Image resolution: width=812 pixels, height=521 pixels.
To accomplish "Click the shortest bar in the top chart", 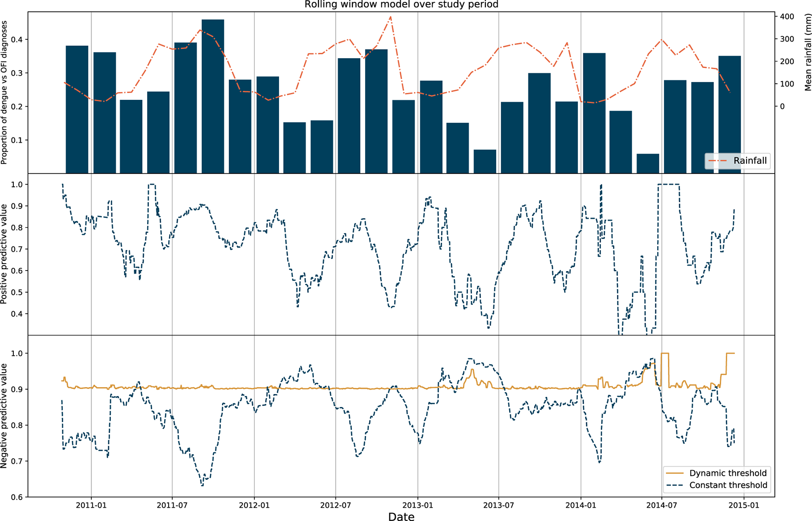I will coord(648,163).
